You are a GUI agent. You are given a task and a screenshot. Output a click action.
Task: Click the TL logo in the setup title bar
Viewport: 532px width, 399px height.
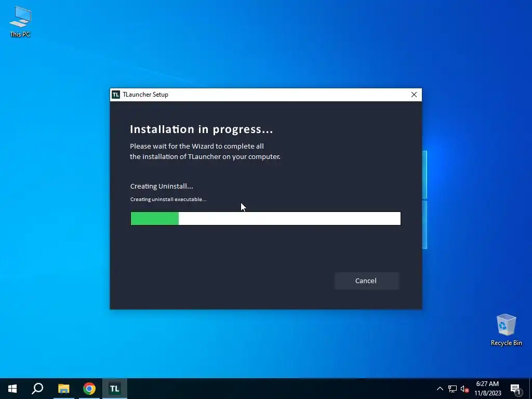click(x=116, y=95)
